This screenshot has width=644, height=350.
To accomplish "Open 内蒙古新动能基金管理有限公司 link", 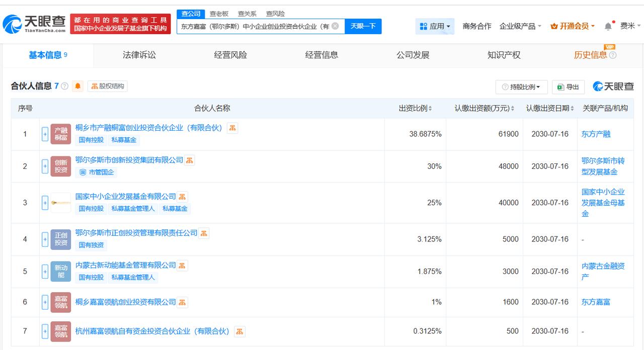I will [126, 265].
